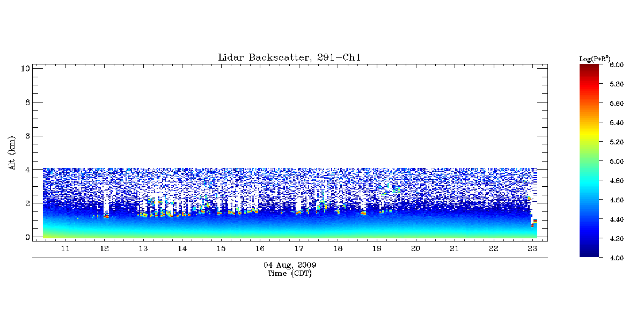Click colorbar label 5.60
The image size is (644, 322).
pos(617,104)
